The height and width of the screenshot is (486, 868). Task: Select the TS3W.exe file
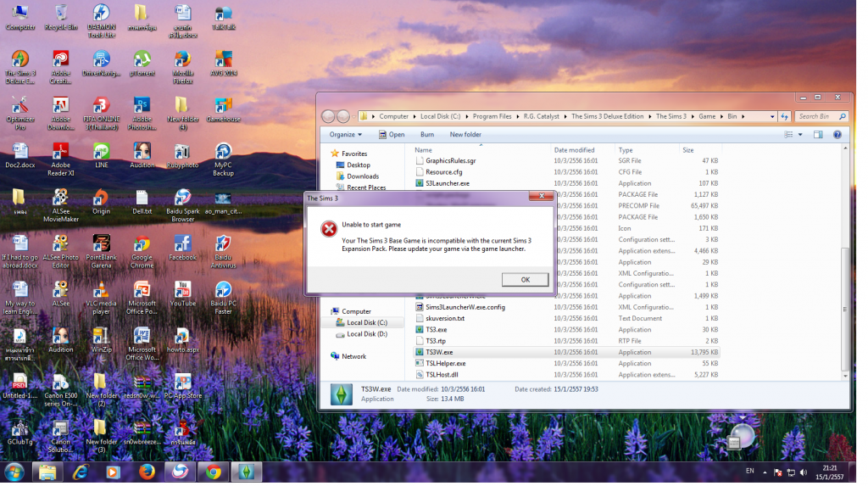tap(567, 353)
